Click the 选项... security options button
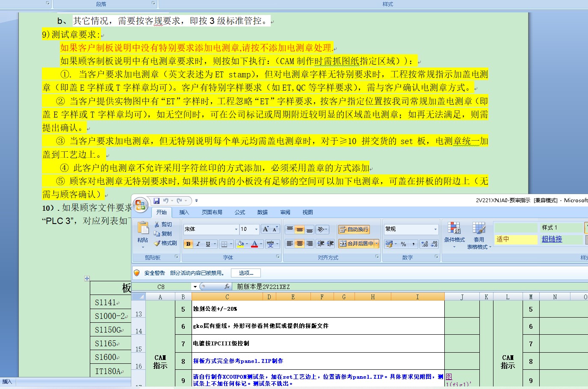Viewport: 588px width, 389px height. [x=246, y=273]
